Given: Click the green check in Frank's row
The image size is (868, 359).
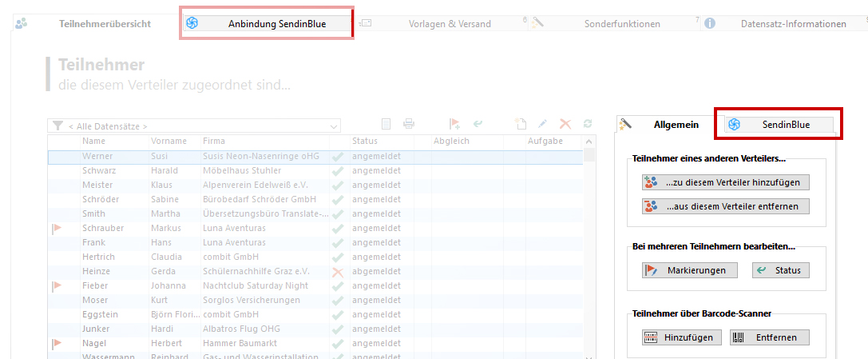Looking at the screenshot, I should pos(338,243).
